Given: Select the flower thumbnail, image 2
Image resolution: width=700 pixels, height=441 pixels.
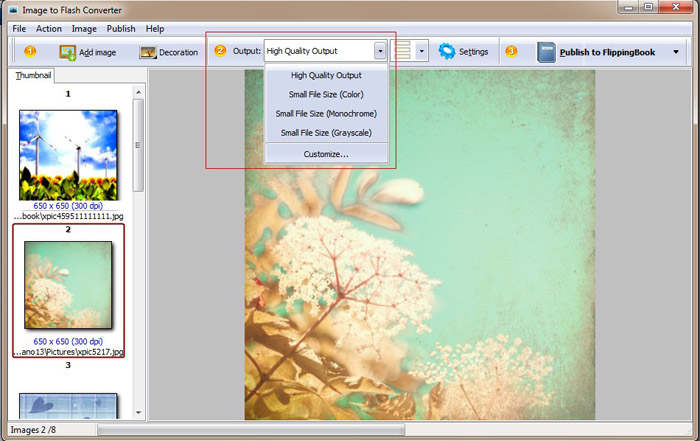Looking at the screenshot, I should tap(68, 285).
